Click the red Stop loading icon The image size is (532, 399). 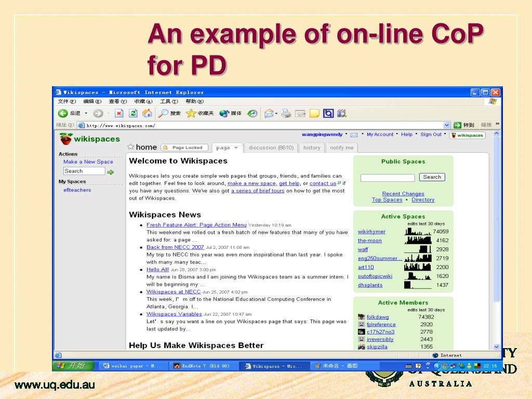[119, 113]
